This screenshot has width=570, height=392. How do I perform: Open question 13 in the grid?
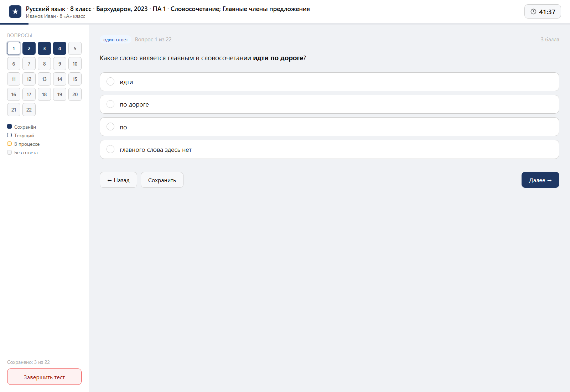44,79
